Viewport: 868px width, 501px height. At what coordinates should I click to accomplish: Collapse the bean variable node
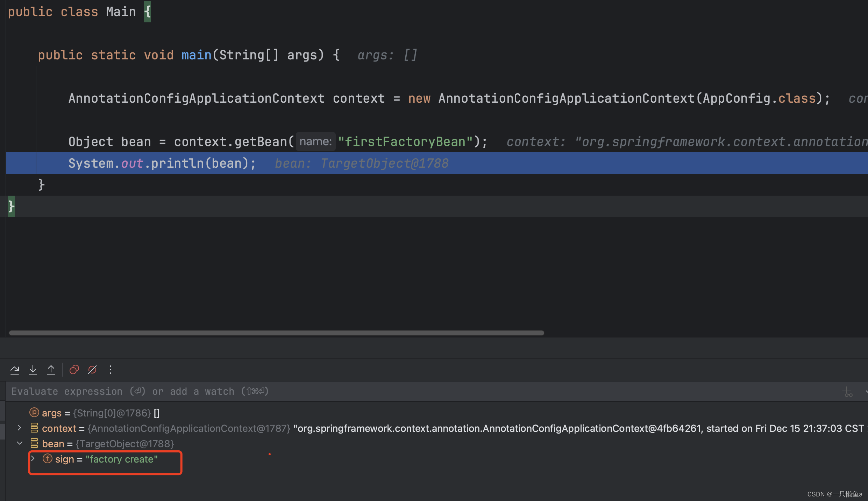20,443
